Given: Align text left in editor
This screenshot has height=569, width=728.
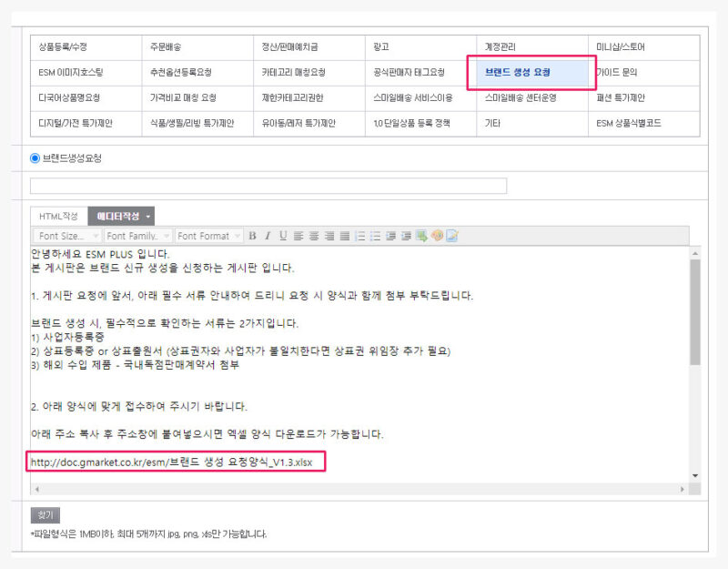Looking at the screenshot, I should tap(298, 236).
